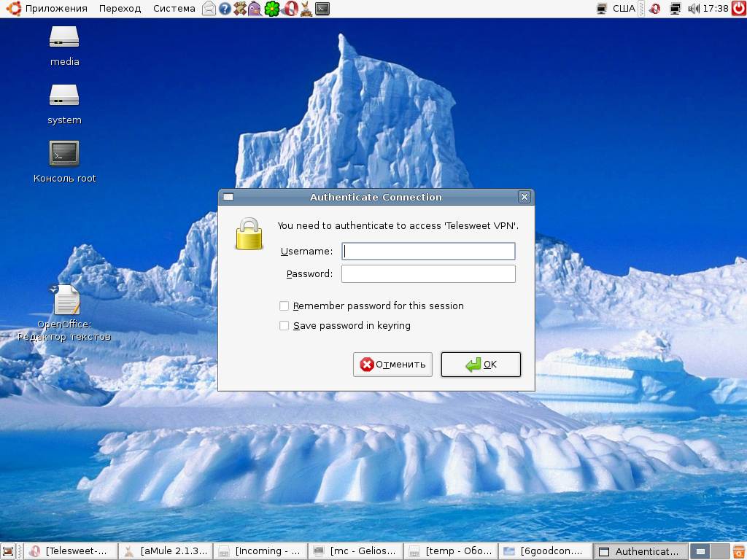Open the Переход menu
Screen dimensions: 747x560
pos(120,9)
